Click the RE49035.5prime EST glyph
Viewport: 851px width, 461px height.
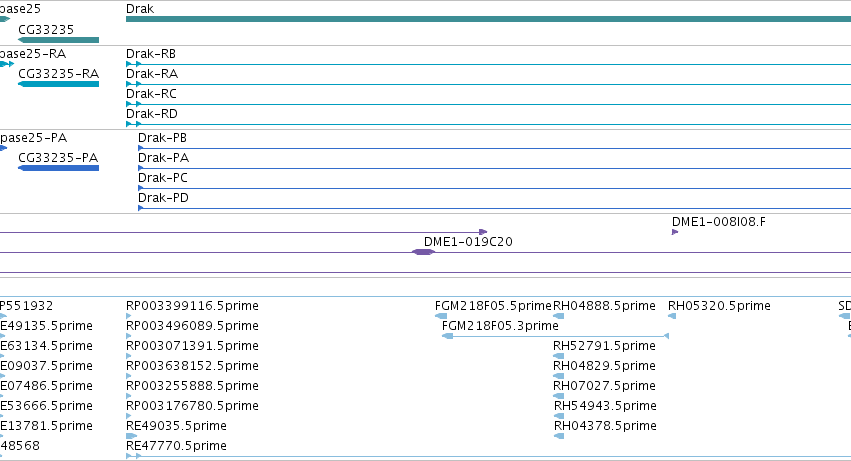point(131,436)
